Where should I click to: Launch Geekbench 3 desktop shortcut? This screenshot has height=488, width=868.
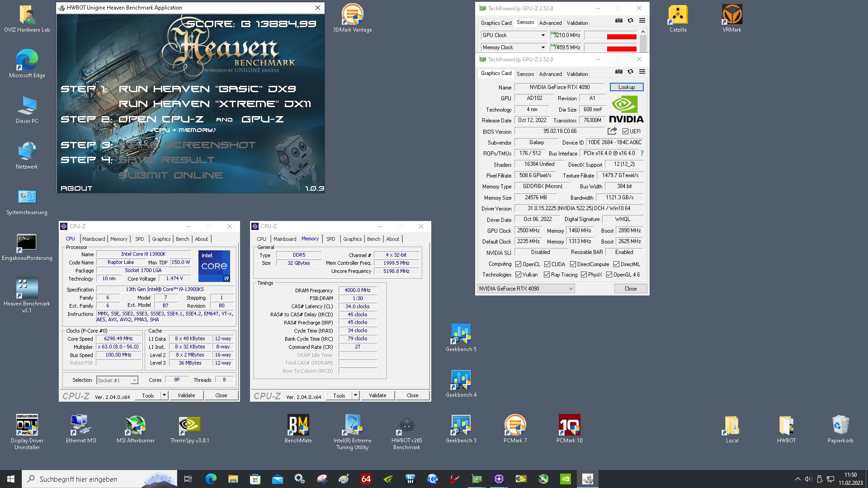[x=461, y=429]
